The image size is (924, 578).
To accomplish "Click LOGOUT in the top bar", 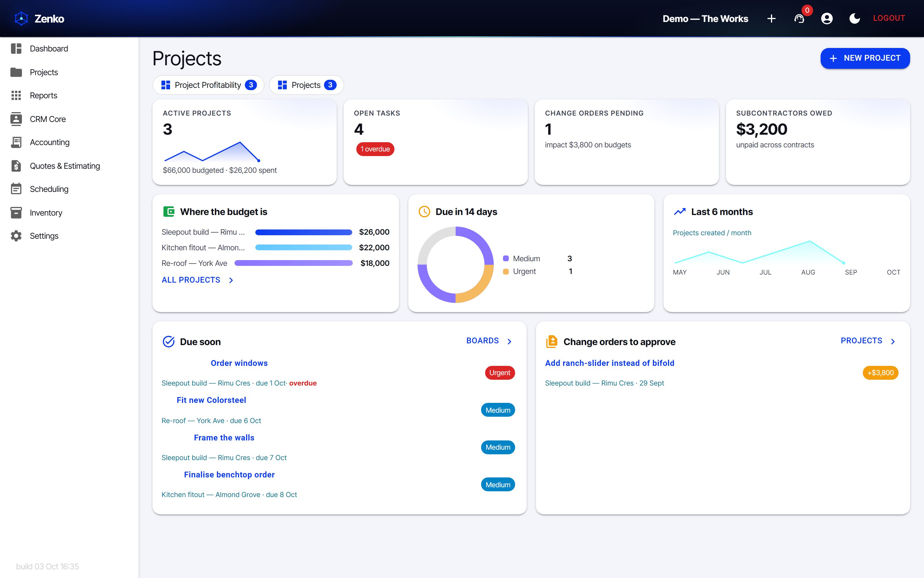I will (889, 18).
